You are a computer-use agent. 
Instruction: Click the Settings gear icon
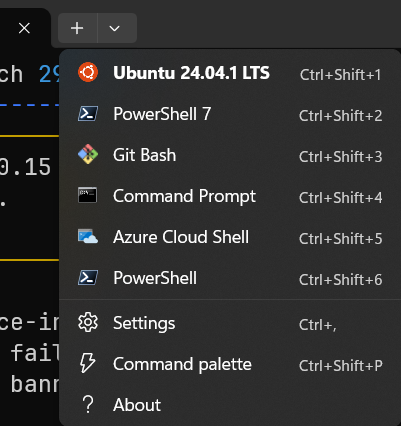click(88, 322)
